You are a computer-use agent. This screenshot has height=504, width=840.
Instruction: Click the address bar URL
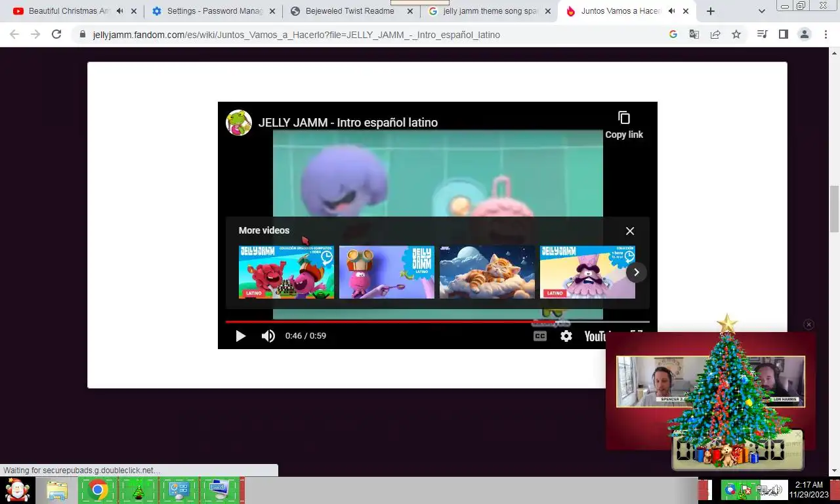coord(297,35)
